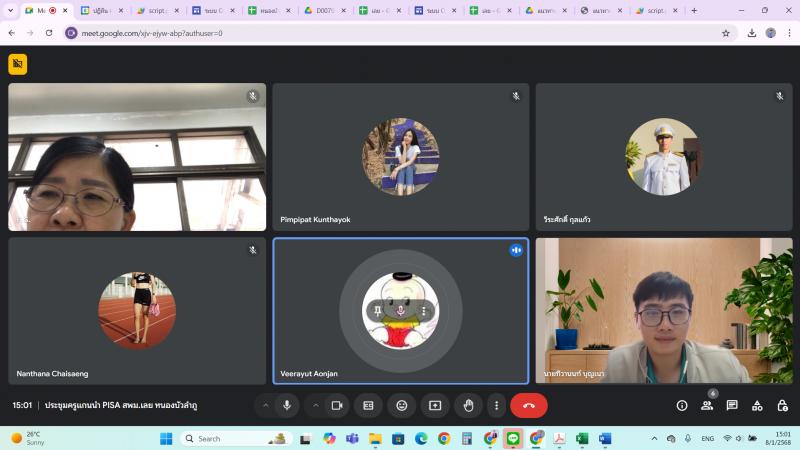Bookmark this page with the star
Viewport: 800px width, 450px height.
(726, 33)
